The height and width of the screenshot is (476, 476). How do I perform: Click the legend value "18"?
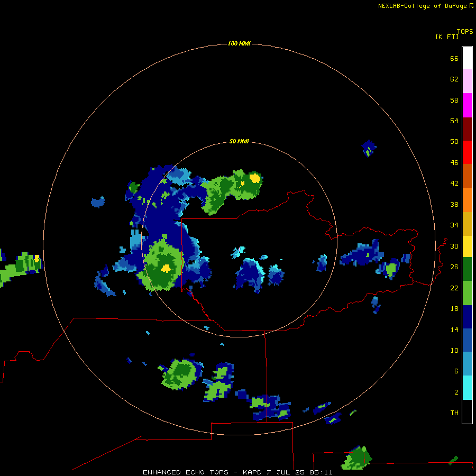[x=454, y=309]
